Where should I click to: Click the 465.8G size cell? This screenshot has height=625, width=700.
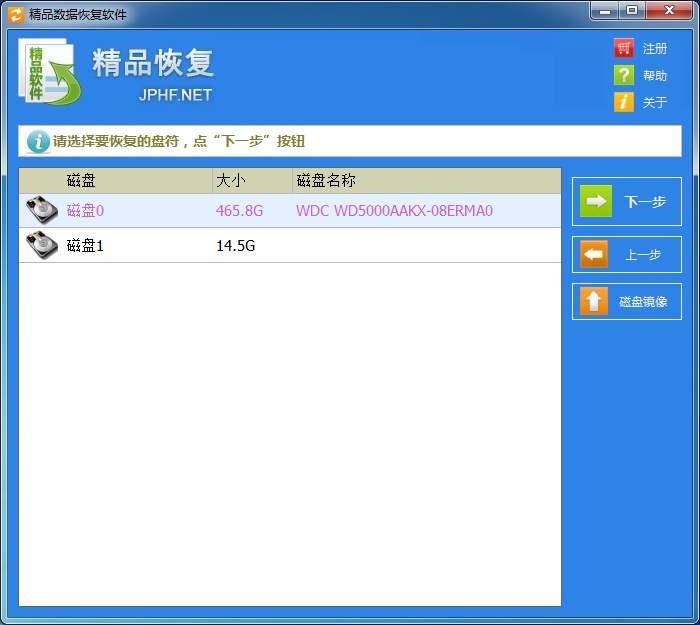[239, 210]
